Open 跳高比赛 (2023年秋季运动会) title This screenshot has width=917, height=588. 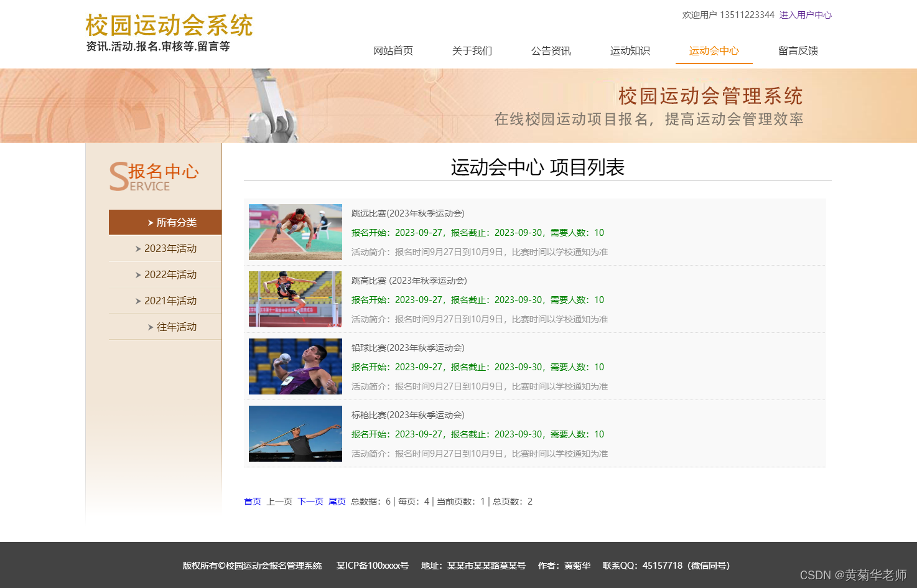tap(409, 281)
